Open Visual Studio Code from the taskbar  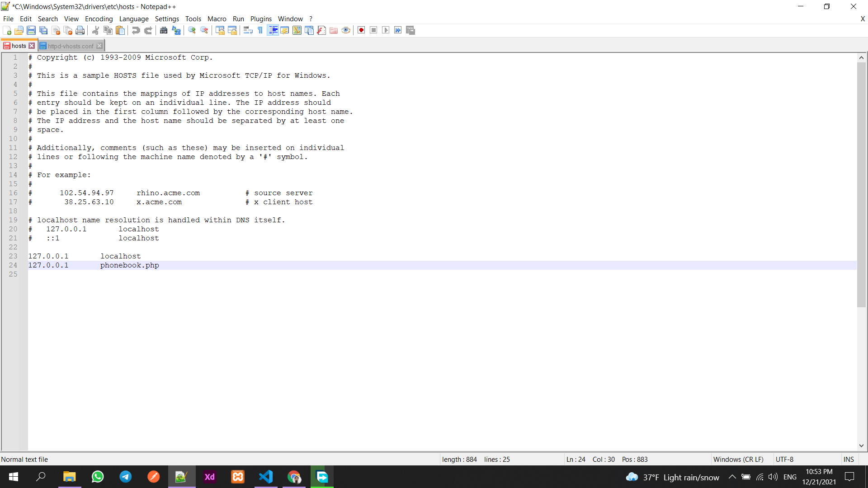(266, 477)
